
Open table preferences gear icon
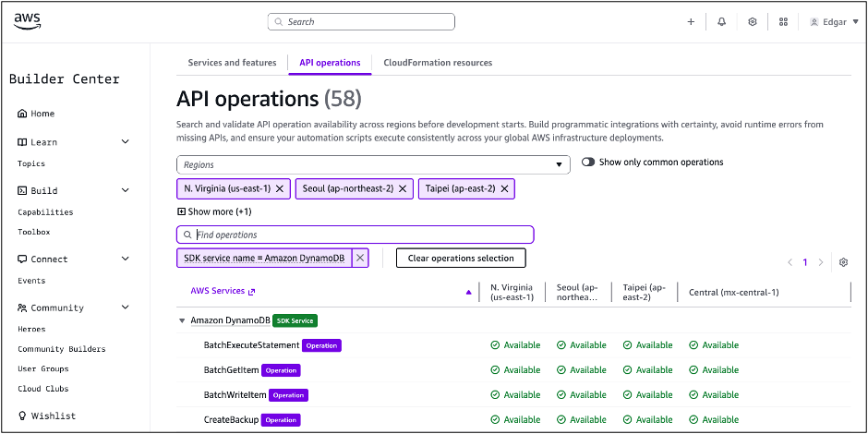(843, 262)
